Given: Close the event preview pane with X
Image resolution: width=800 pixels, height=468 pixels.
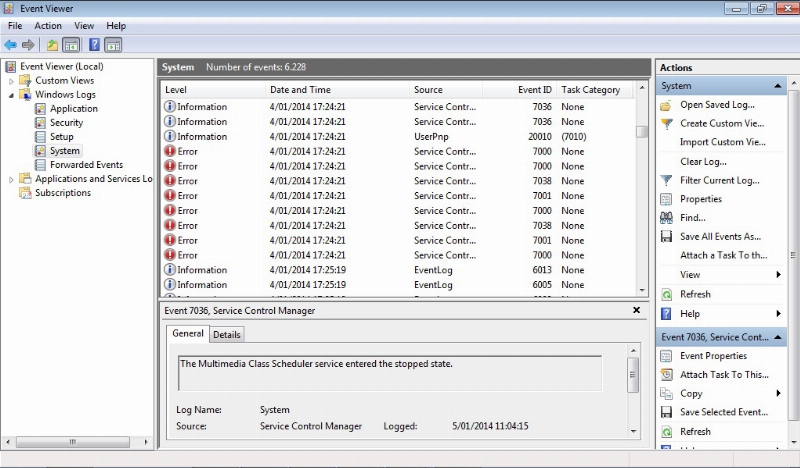Looking at the screenshot, I should tap(636, 310).
